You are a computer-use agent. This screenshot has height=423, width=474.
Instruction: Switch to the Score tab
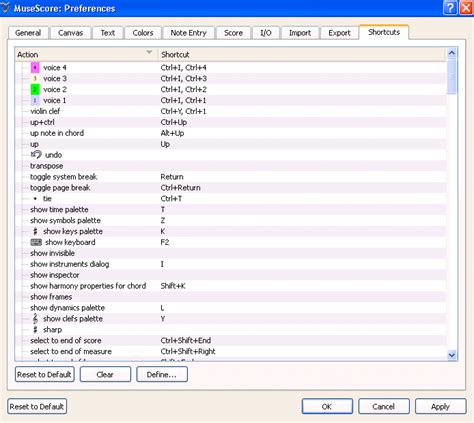(x=233, y=33)
